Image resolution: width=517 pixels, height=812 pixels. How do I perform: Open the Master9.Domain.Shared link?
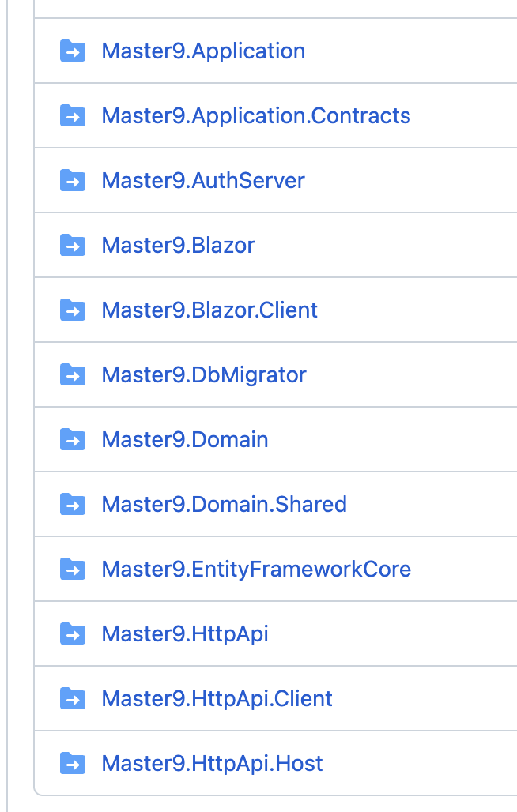coord(224,505)
